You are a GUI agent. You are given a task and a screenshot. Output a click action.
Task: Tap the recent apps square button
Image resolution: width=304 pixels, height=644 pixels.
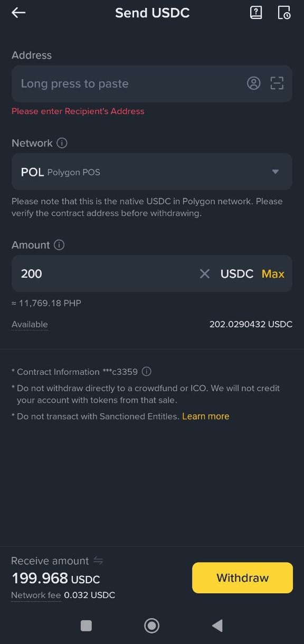pyautogui.click(x=86, y=626)
